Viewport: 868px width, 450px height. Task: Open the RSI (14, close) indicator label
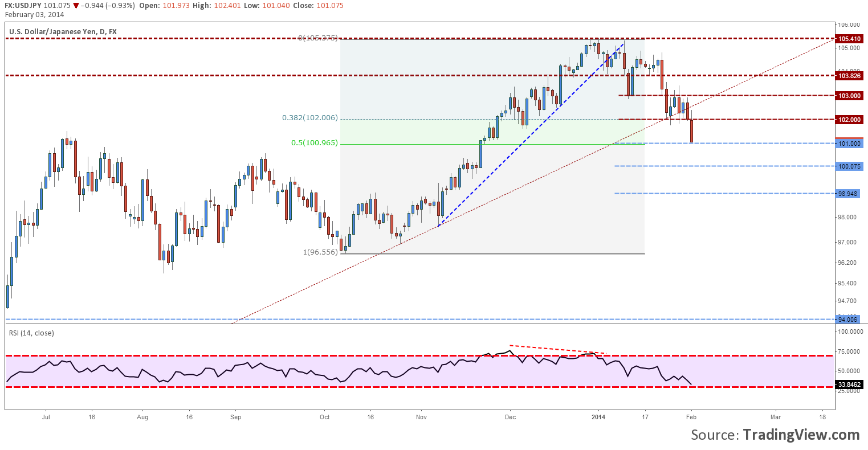(31, 333)
